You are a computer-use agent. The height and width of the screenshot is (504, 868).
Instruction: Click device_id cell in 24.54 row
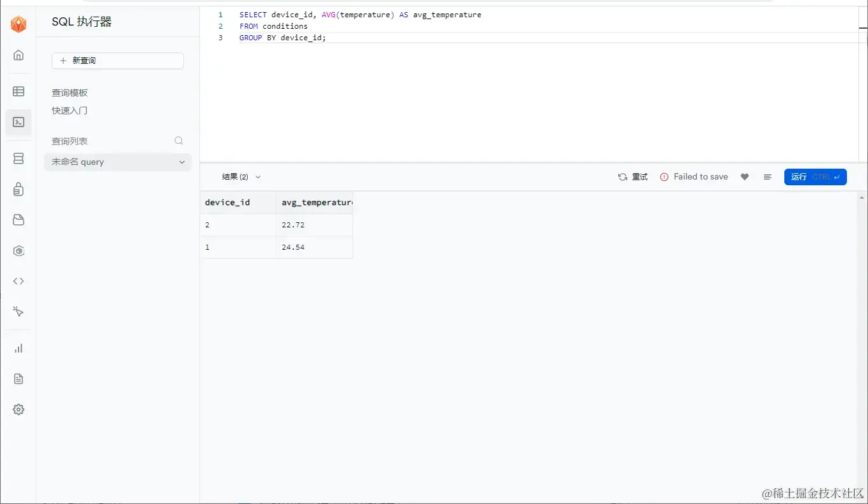click(238, 247)
